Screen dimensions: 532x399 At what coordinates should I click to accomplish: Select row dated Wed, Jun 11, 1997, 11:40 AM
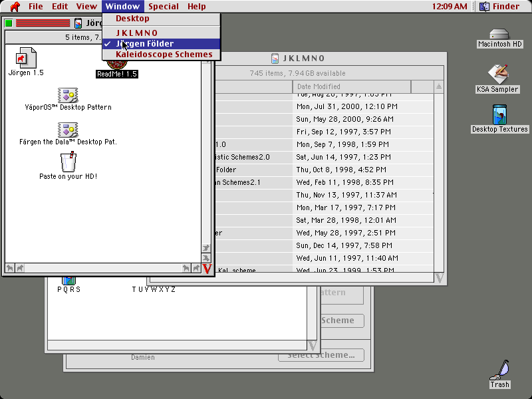pos(324,259)
